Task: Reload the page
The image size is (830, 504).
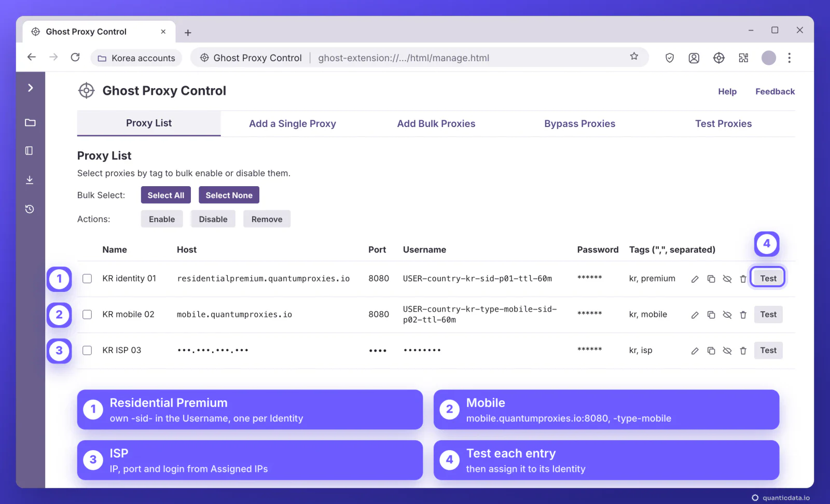Action: (75, 57)
